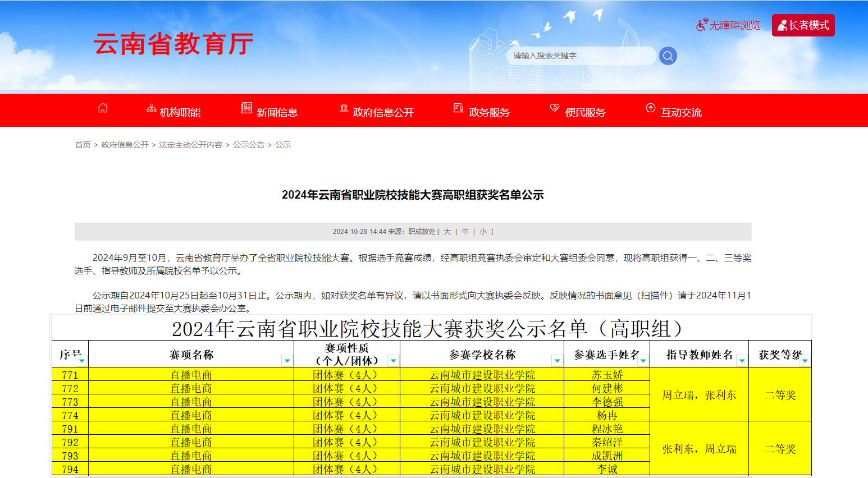Click publish date 2024-10-28 14:44
Image resolution: width=868 pixels, height=478 pixels.
(x=359, y=232)
